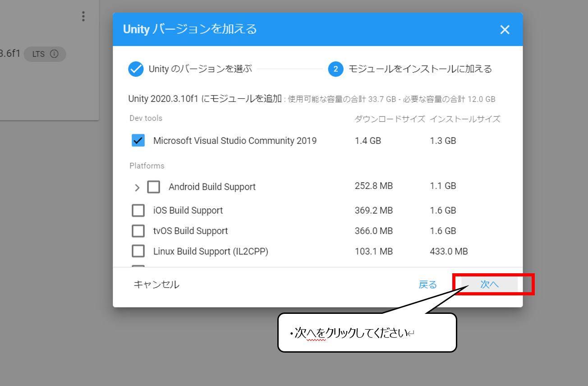Click 'Unity バージョンを加える' dialog title
Screen dimensions: 588x386
click(190, 29)
